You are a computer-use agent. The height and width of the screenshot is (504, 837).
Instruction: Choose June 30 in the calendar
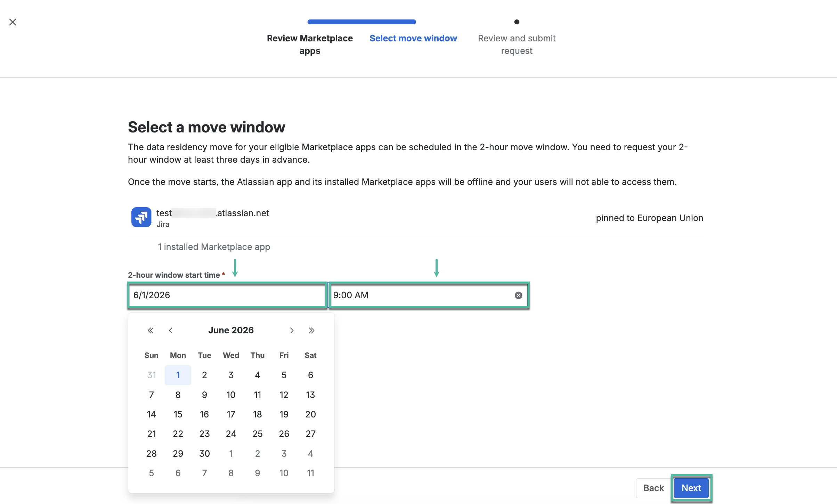coord(204,453)
